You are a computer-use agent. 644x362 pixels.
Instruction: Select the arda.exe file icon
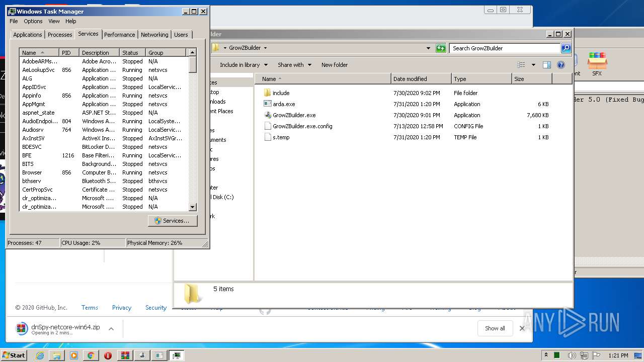pyautogui.click(x=268, y=104)
